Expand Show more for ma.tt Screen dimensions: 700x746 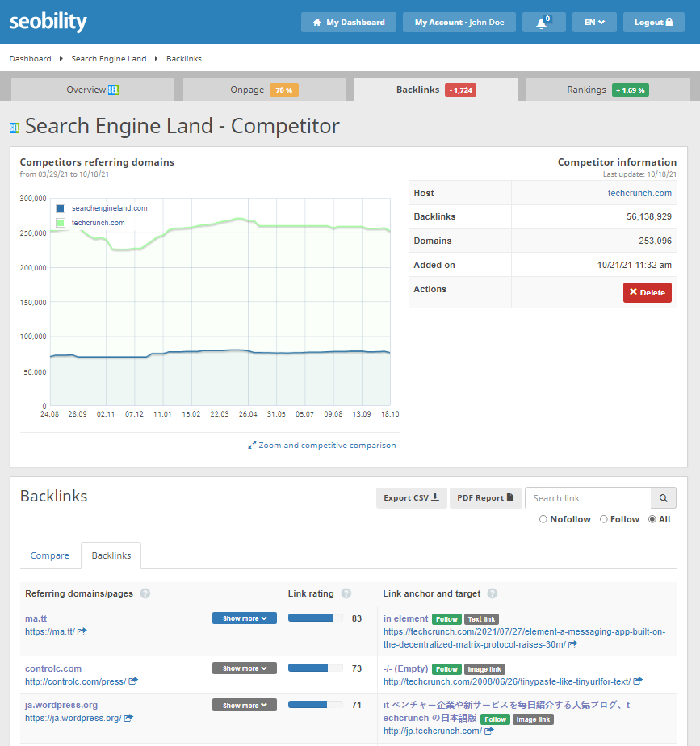pyautogui.click(x=244, y=618)
